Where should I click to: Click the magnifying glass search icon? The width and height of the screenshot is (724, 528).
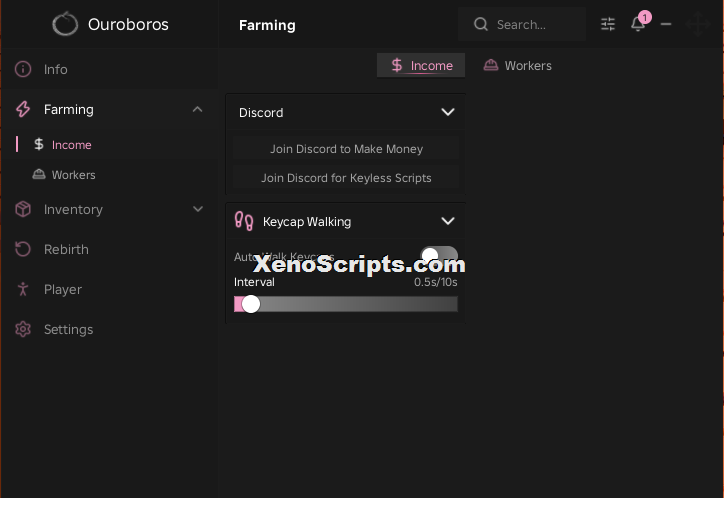point(481,24)
